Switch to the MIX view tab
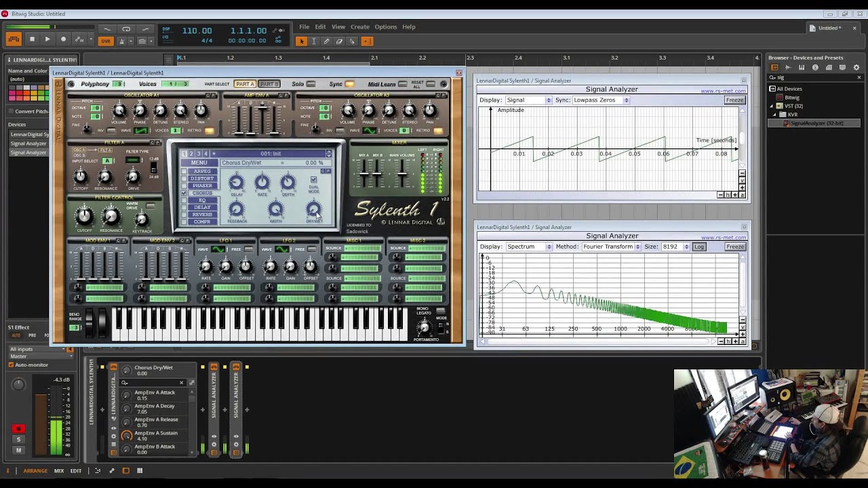868x488 pixels. (59, 471)
